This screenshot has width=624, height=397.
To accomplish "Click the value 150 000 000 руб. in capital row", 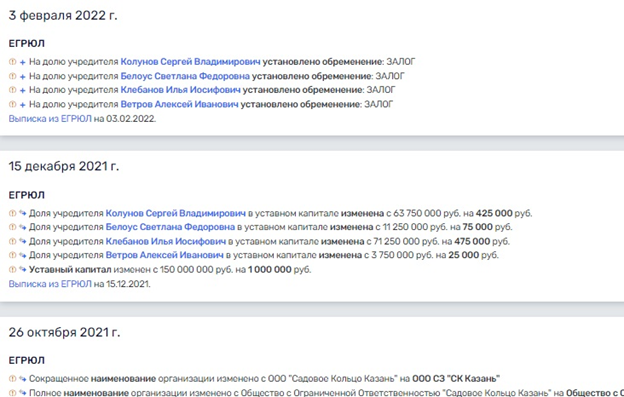I will click(x=196, y=270).
